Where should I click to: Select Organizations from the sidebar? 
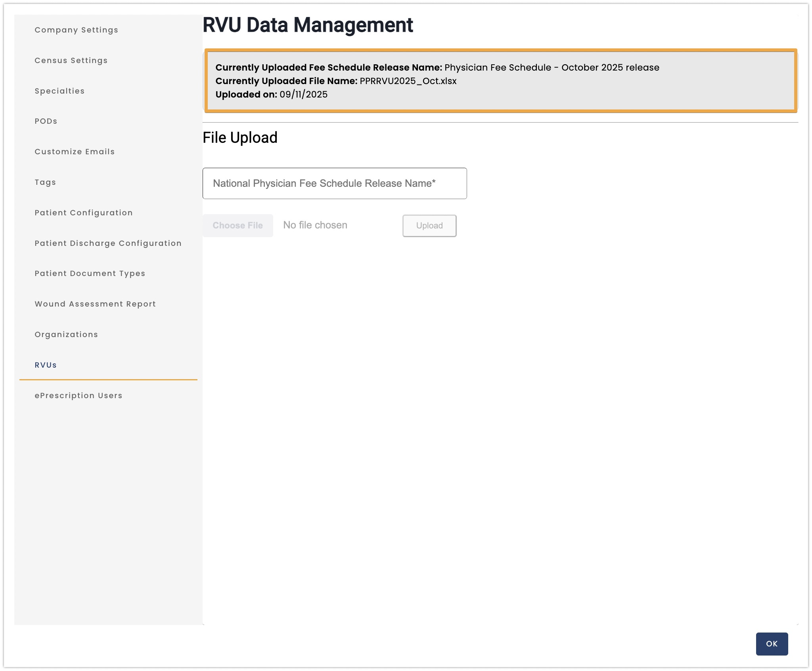point(66,334)
